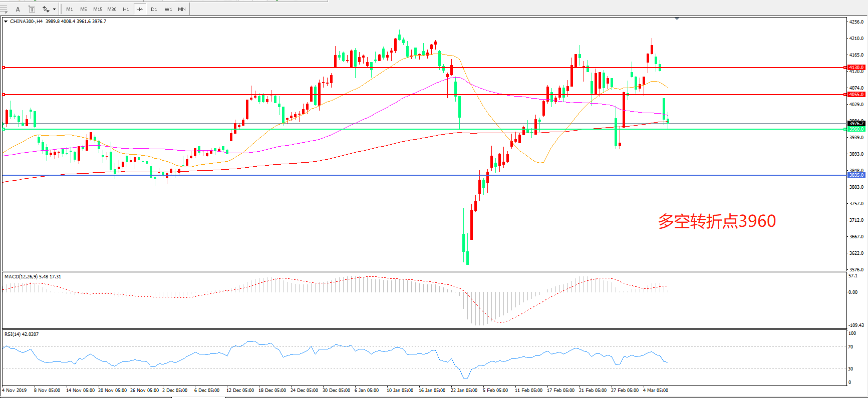This screenshot has width=868, height=398.
Task: Click the chart shift marker triangle
Action: (677, 19)
